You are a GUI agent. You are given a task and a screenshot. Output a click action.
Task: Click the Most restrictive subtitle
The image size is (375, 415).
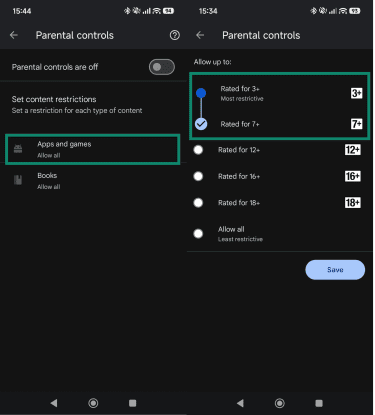[242, 99]
